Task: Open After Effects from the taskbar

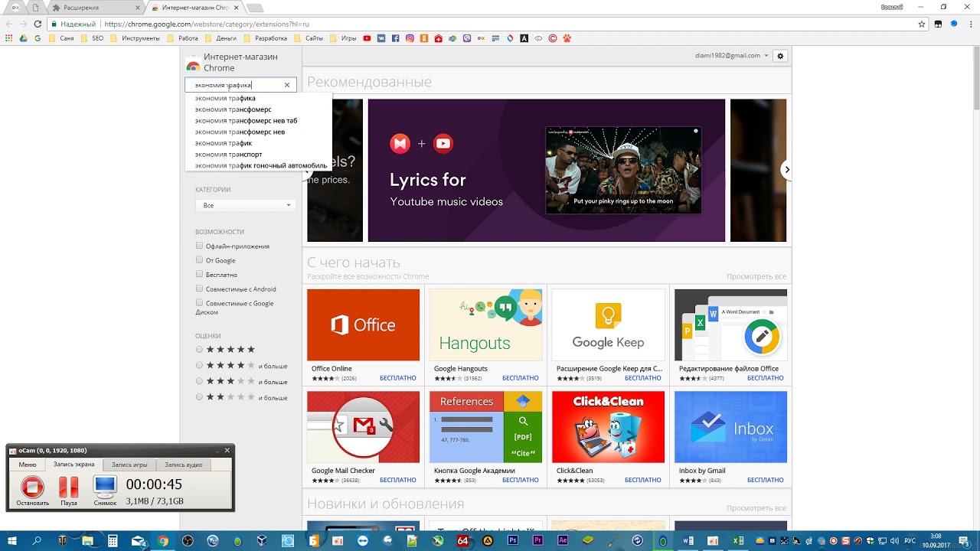Action: (563, 540)
